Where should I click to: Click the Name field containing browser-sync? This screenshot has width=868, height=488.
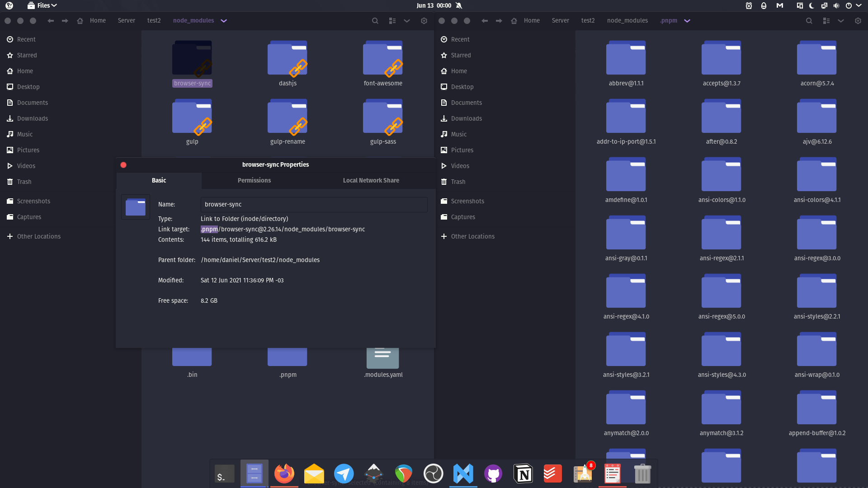pos(314,204)
